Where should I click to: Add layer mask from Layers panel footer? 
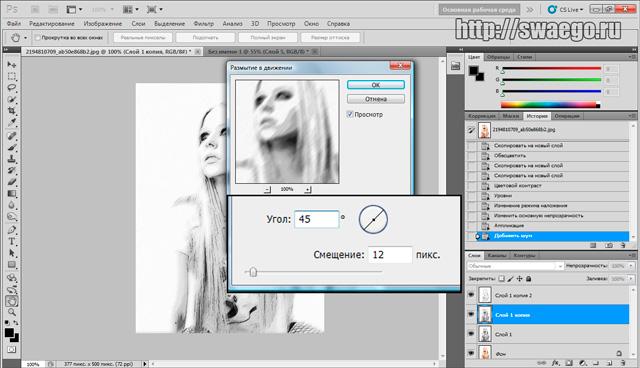pos(569,363)
